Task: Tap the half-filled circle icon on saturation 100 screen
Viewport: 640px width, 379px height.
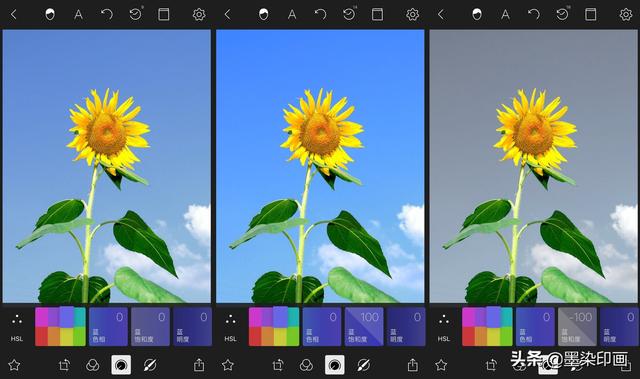Action: click(x=264, y=15)
